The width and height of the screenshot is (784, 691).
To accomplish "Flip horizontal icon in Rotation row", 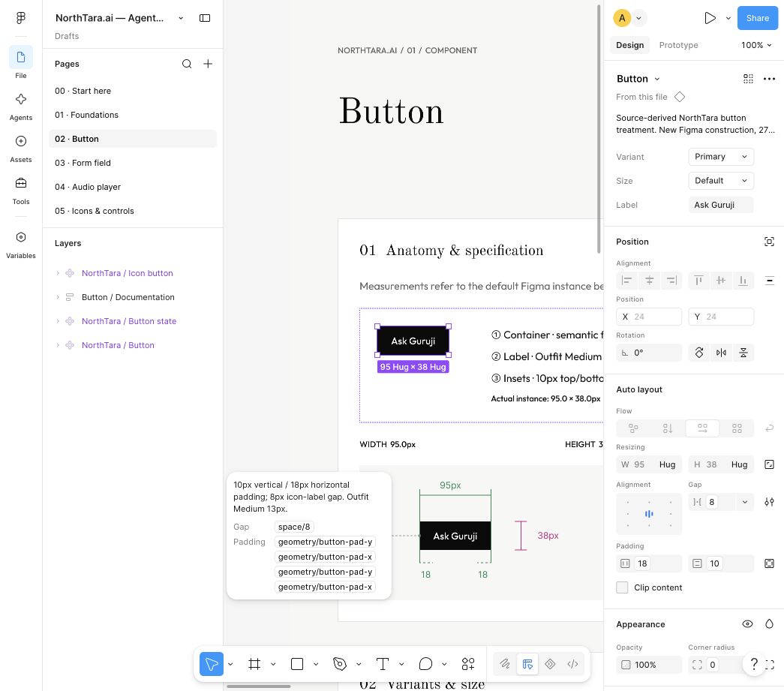I will point(721,353).
